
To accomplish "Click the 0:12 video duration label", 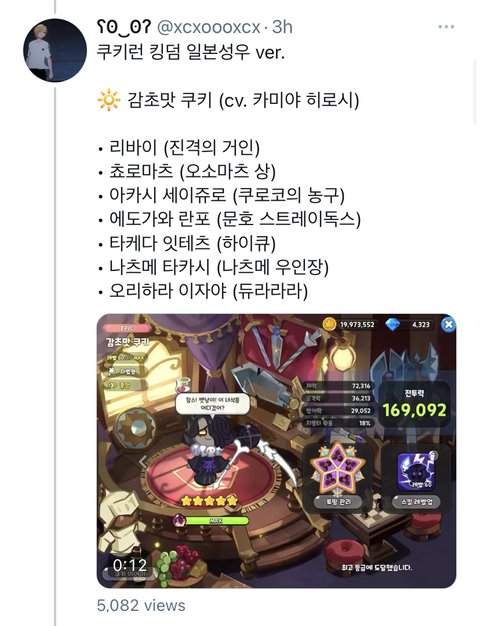I will click(130, 565).
